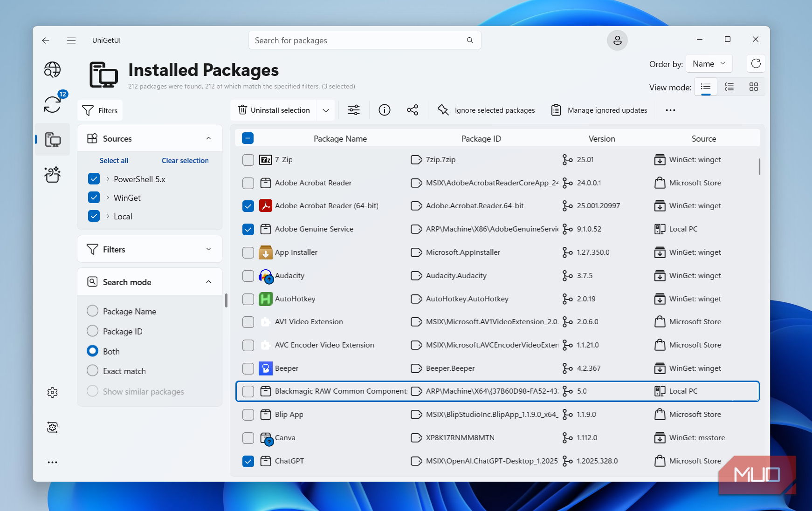Expand the Local tree node
This screenshot has height=511, width=812.
point(108,216)
